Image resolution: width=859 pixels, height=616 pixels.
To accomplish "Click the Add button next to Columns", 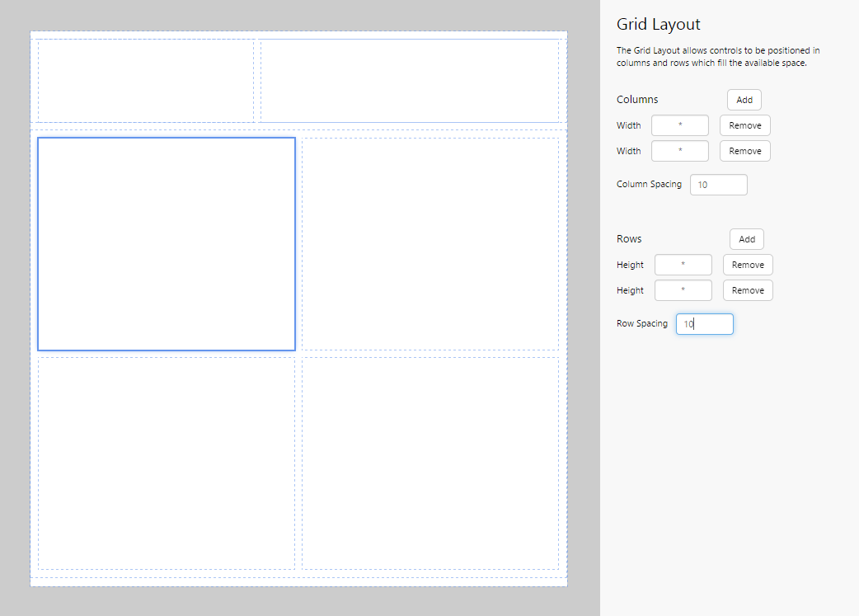I will (744, 99).
